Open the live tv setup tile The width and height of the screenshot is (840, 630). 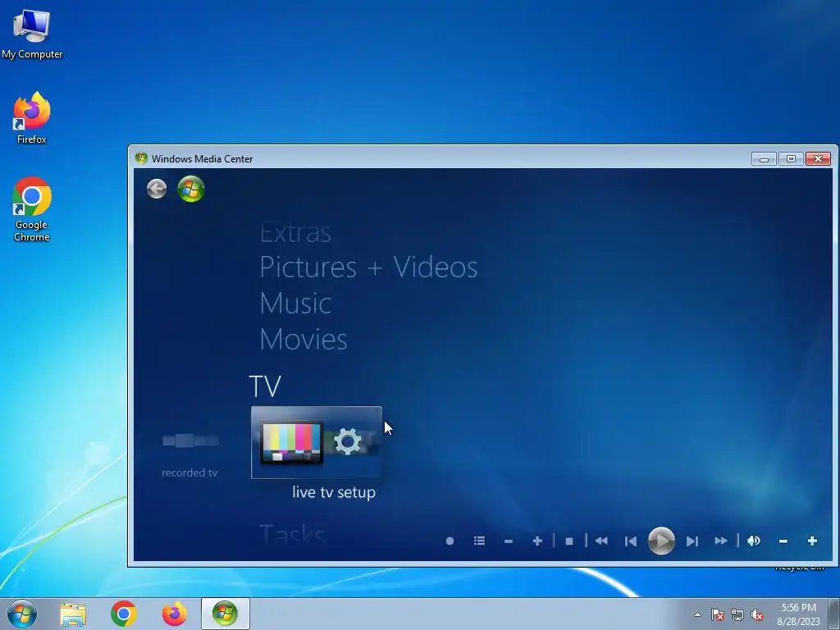[317, 442]
